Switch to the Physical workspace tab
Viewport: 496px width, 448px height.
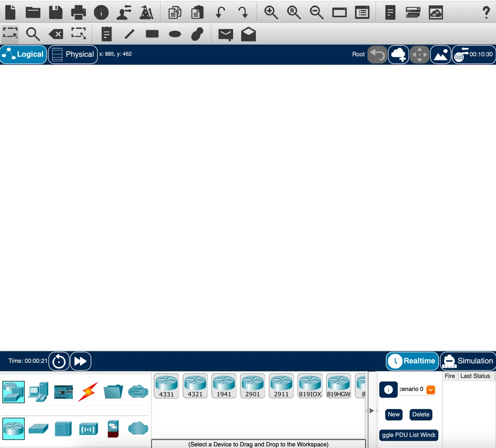point(73,54)
